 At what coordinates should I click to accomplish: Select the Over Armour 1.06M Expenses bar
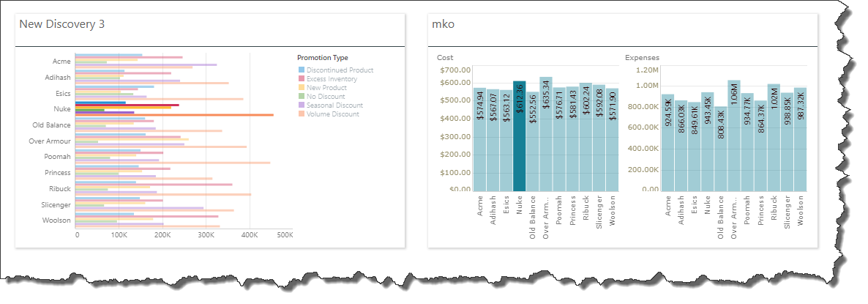click(734, 136)
